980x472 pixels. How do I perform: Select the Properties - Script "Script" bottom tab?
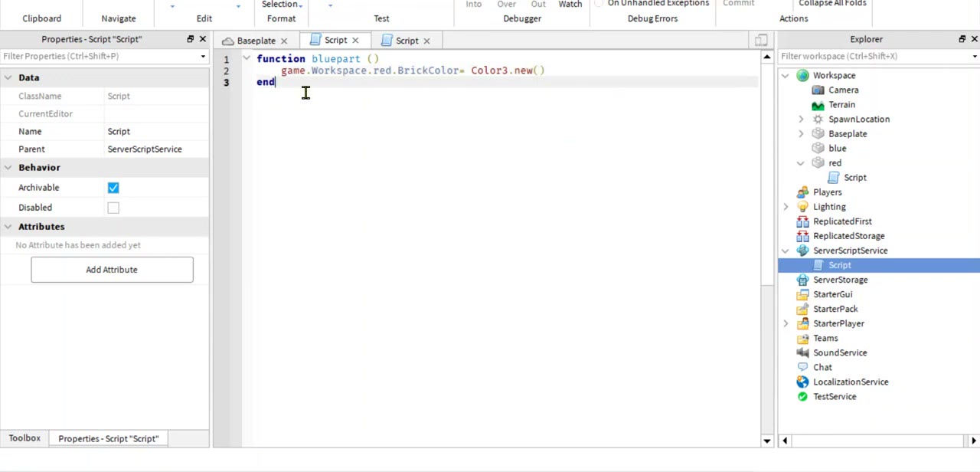pos(109,439)
